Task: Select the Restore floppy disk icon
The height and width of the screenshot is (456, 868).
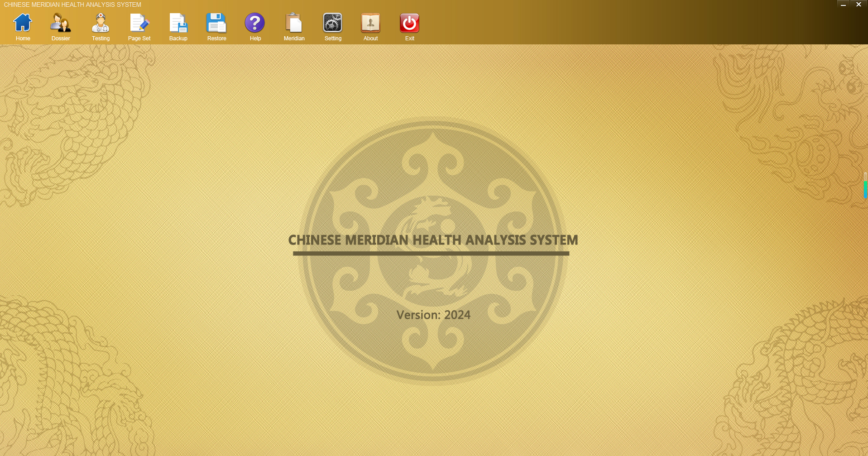Action: tap(216, 23)
